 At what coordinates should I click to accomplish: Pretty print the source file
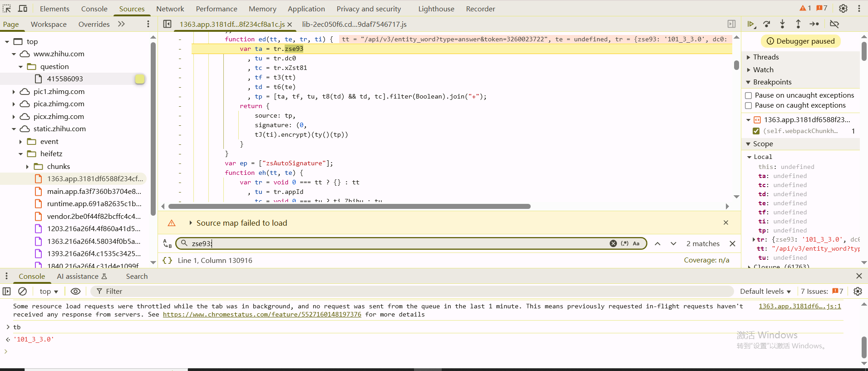click(168, 260)
